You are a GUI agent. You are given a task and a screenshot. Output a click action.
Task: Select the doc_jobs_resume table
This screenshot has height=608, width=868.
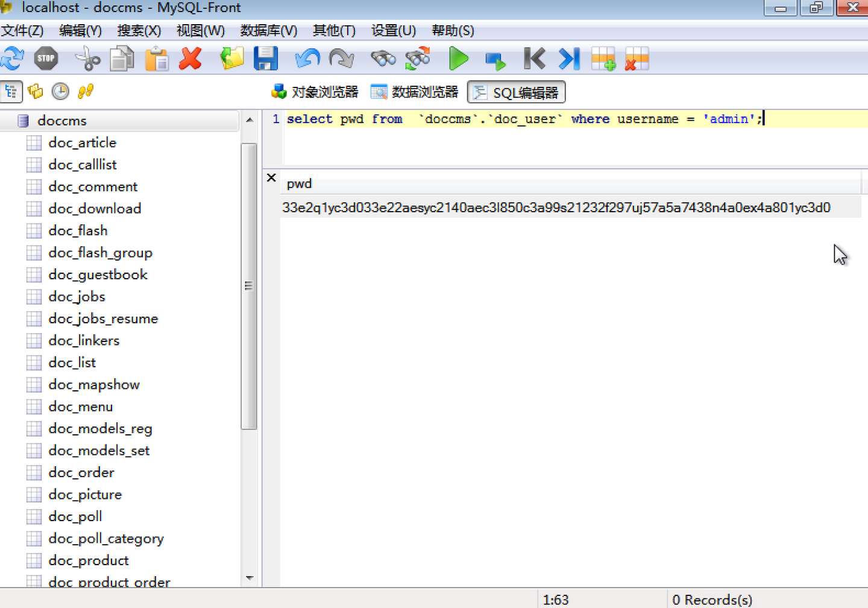[x=103, y=318]
